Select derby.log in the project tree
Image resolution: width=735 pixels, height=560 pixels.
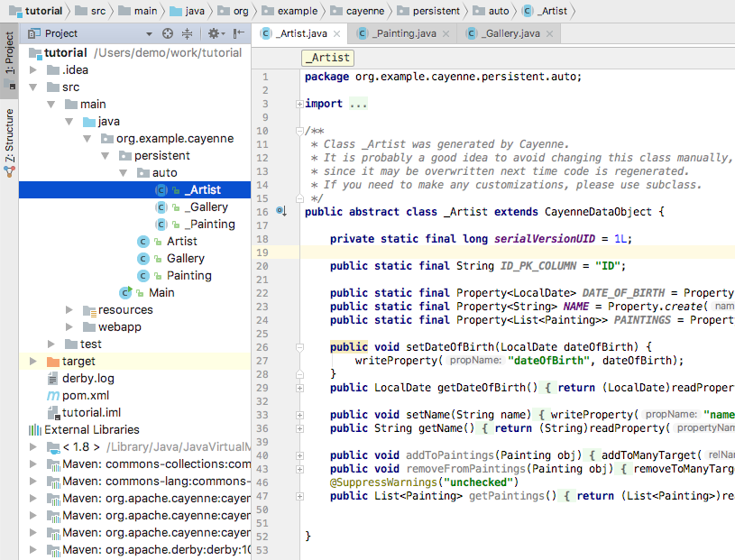(x=87, y=378)
